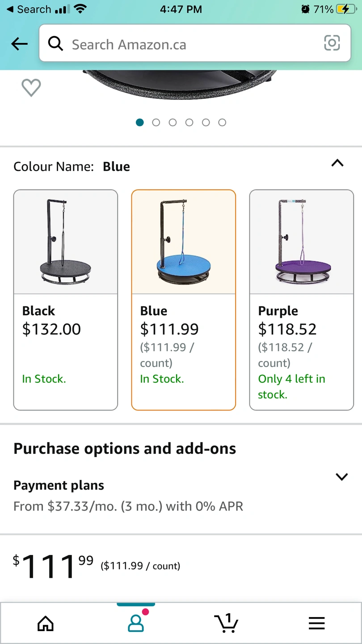Open the account profile tab
The image size is (362, 644).
136,622
